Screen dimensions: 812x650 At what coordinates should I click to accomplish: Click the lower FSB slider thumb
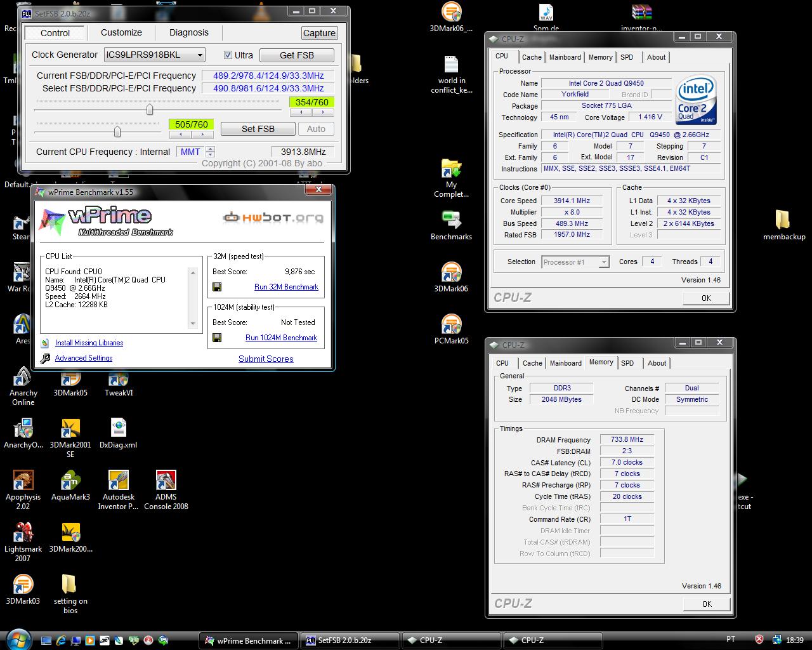(117, 131)
